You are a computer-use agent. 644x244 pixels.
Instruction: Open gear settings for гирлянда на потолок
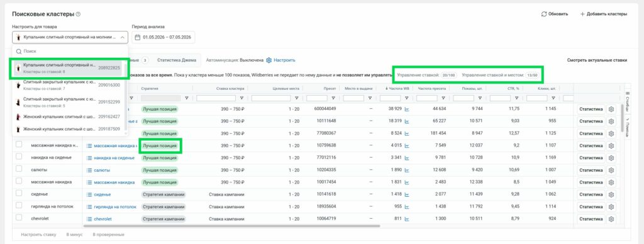coord(611,207)
